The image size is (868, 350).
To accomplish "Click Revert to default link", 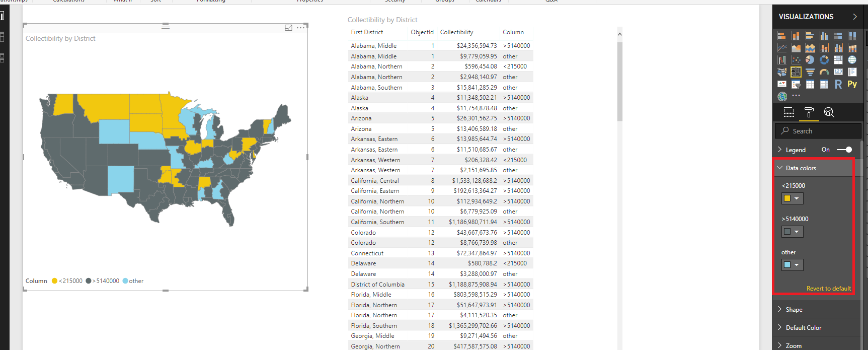I will pos(829,289).
